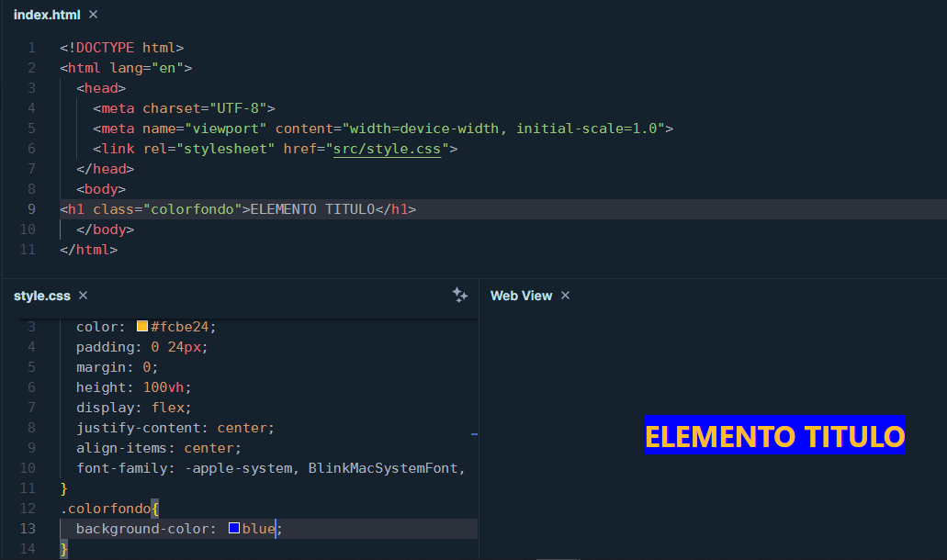947x560 pixels.
Task: Click the ELEMENTO TITULO heading in Web View
Action: (774, 437)
